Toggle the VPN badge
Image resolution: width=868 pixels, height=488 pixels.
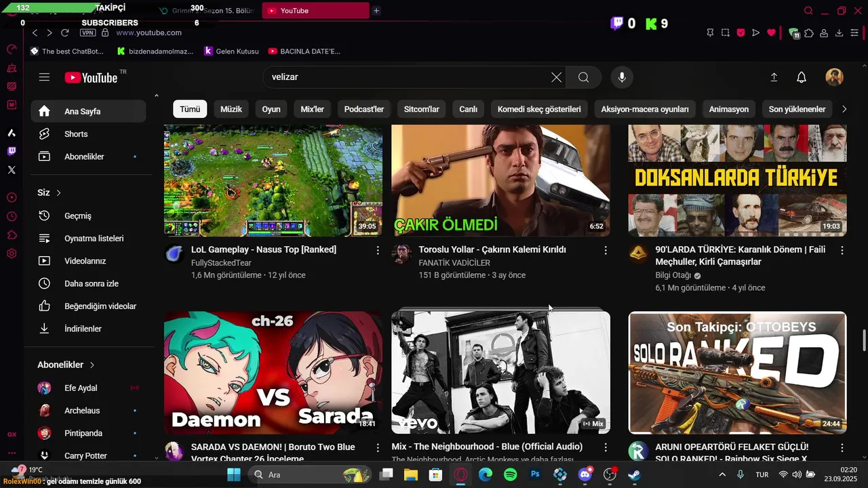pyautogui.click(x=87, y=33)
